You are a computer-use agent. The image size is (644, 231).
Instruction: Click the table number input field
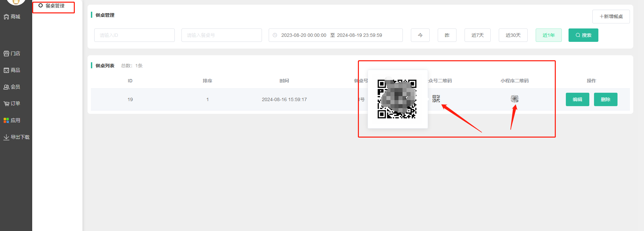(221, 35)
